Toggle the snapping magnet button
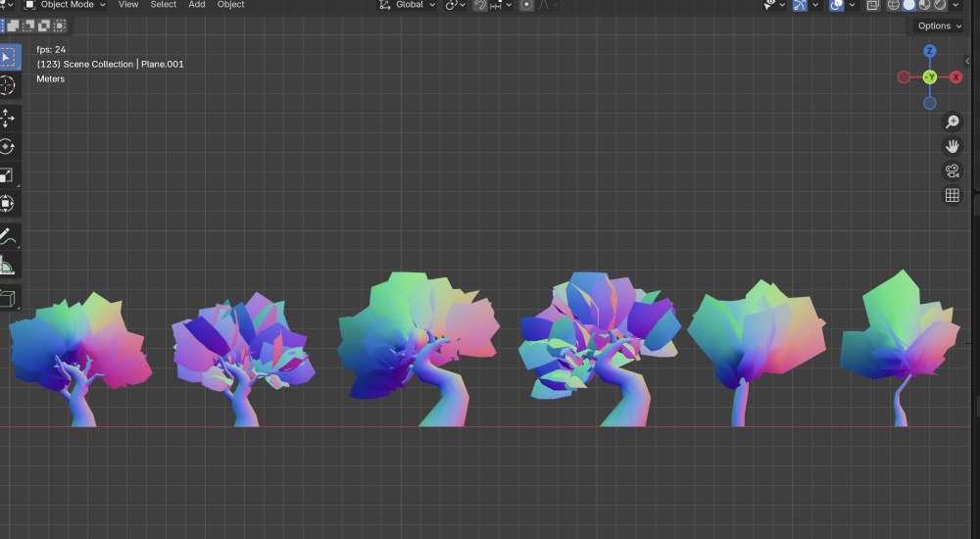The image size is (980, 539). tap(479, 5)
